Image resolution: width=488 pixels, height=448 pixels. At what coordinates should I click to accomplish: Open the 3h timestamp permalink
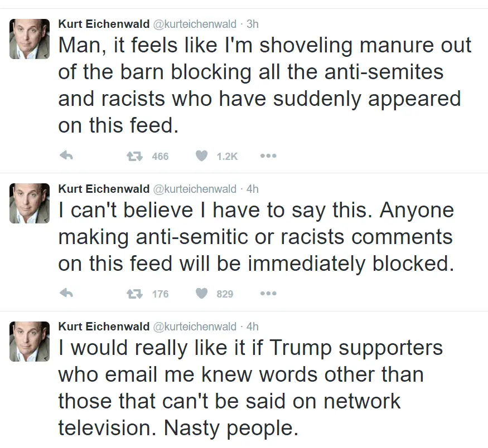tap(252, 24)
